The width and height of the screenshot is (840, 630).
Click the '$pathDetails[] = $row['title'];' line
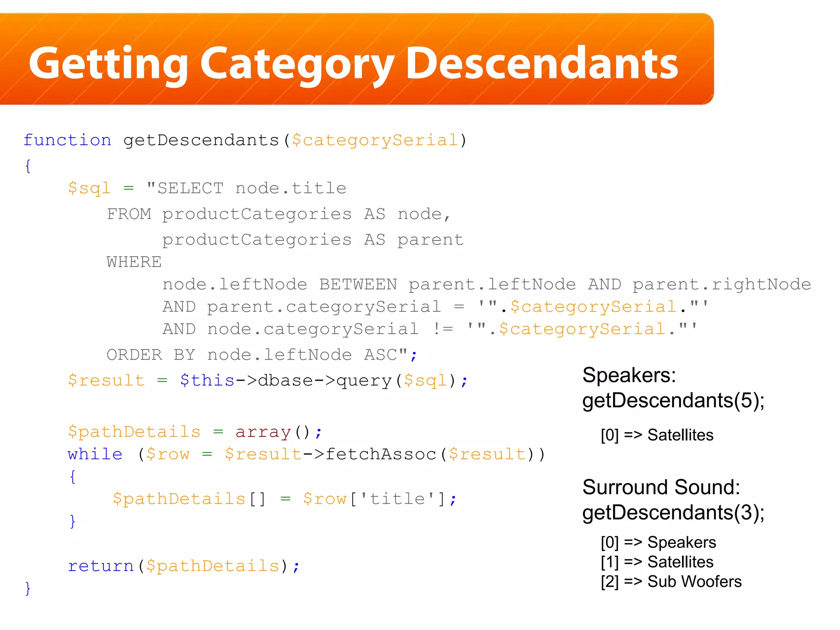pyautogui.click(x=285, y=499)
